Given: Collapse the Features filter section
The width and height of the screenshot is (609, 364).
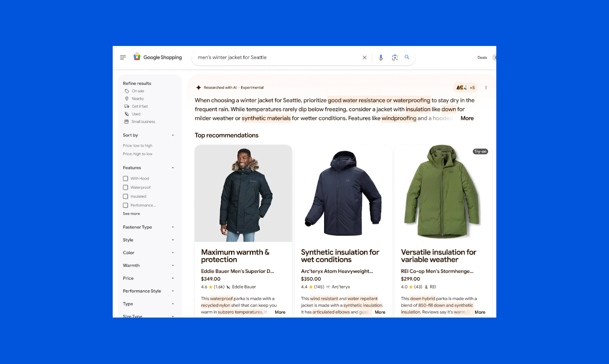Looking at the screenshot, I should coord(173,168).
